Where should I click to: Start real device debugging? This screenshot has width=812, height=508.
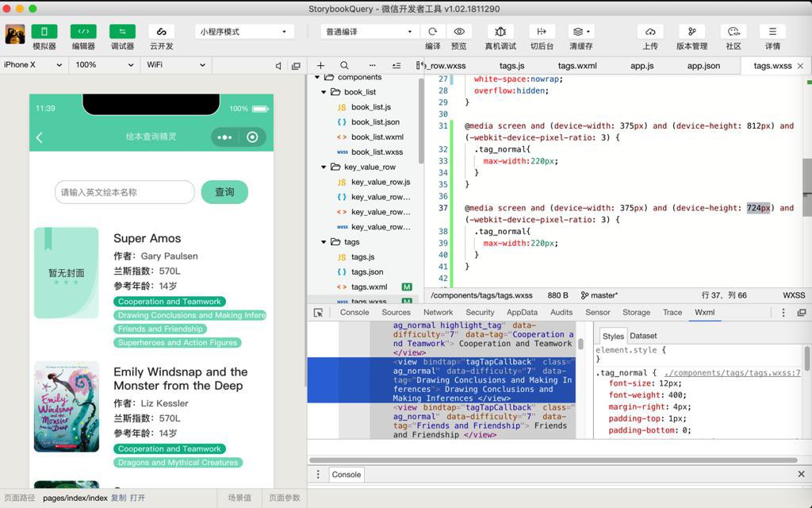[500, 32]
